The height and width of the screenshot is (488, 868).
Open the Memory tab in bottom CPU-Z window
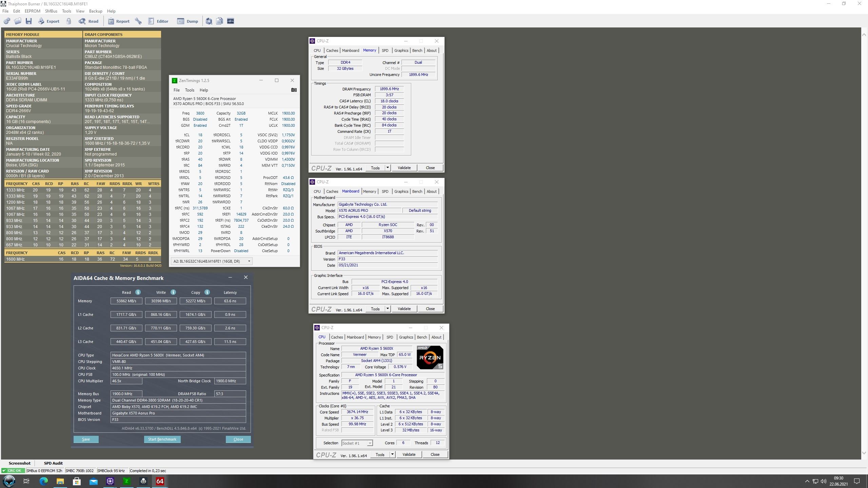(374, 337)
